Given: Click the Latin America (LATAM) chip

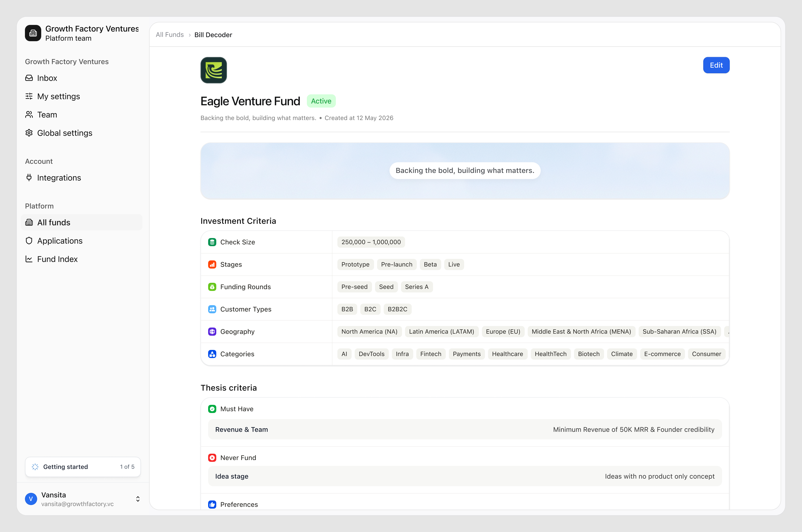Looking at the screenshot, I should pos(441,332).
